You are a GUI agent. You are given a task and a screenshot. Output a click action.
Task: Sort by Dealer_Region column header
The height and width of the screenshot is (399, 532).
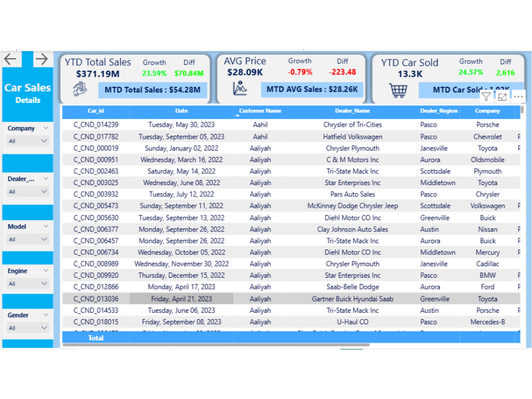pyautogui.click(x=439, y=111)
